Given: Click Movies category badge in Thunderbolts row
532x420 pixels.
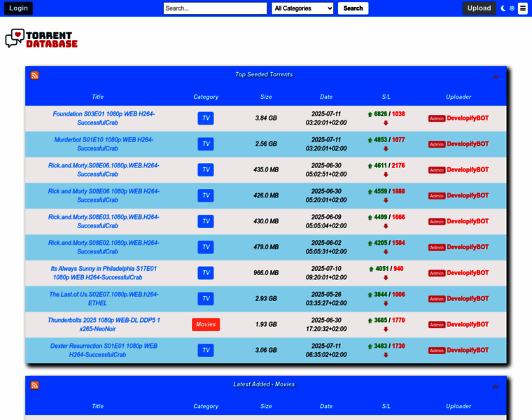Looking at the screenshot, I should (x=206, y=324).
